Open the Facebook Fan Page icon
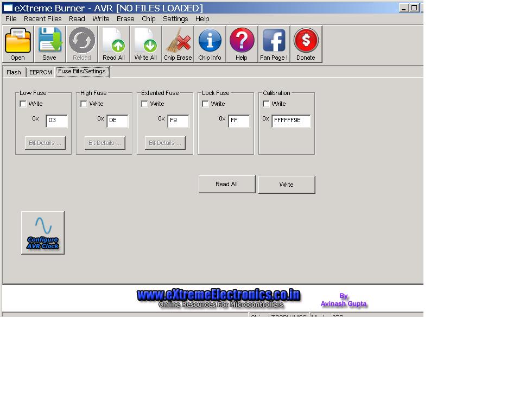532x399 pixels. click(274, 44)
